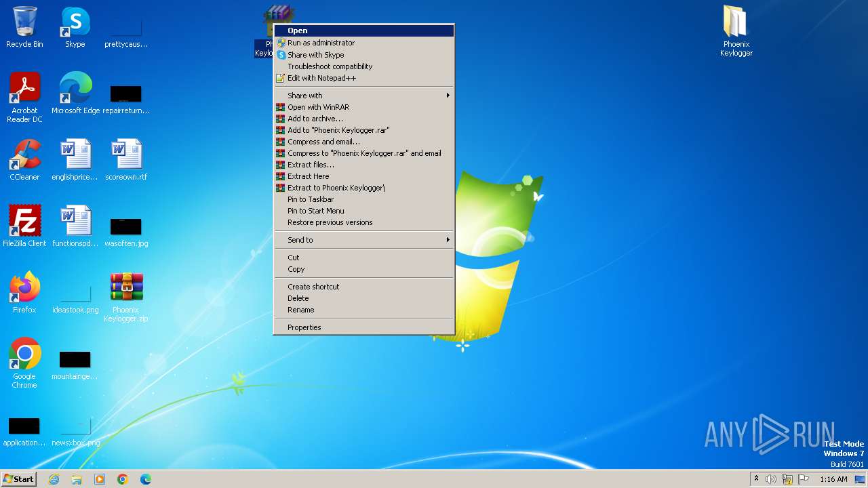This screenshot has height=488, width=868.
Task: Click the volume speaker tray icon
Action: tap(771, 479)
